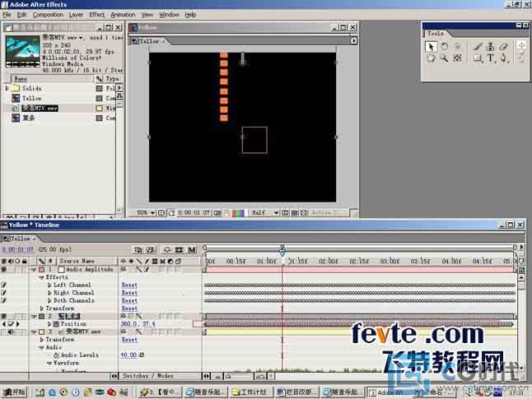Select the Pan Behind tool
Screen dimensions: 532x399
click(x=457, y=58)
